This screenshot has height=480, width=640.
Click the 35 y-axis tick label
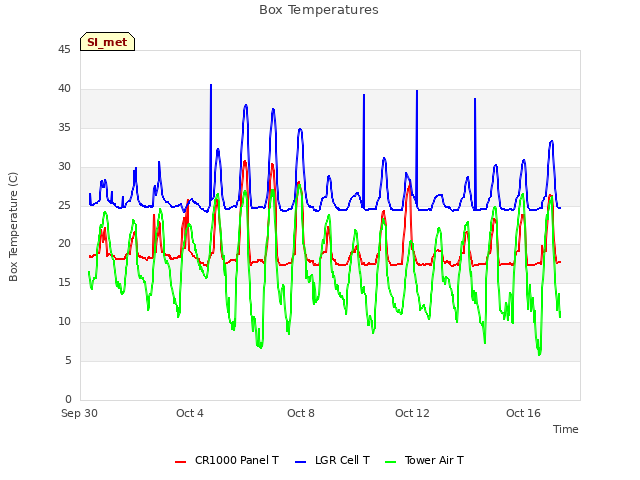[x=64, y=127]
